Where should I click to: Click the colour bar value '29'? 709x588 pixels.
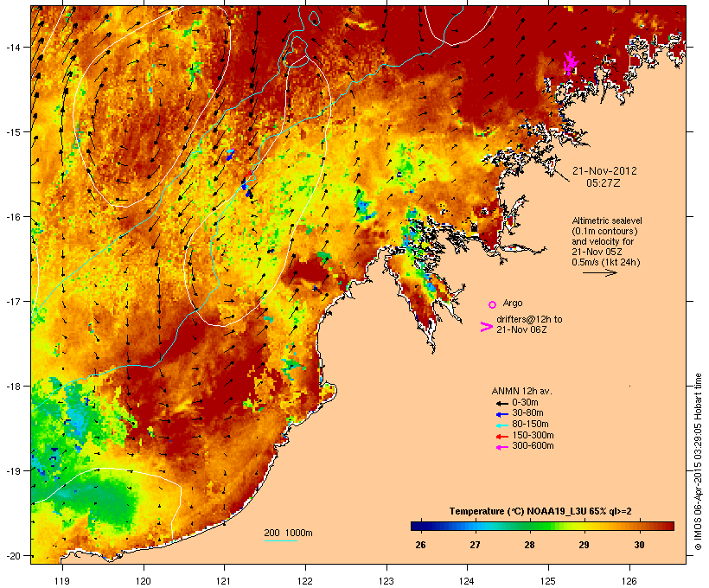[x=584, y=545]
